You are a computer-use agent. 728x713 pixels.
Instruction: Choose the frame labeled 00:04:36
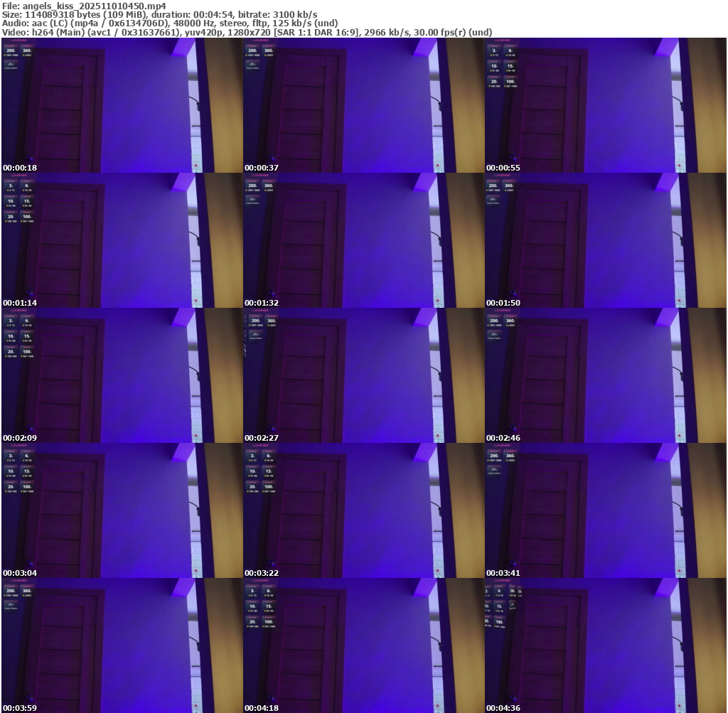click(606, 645)
